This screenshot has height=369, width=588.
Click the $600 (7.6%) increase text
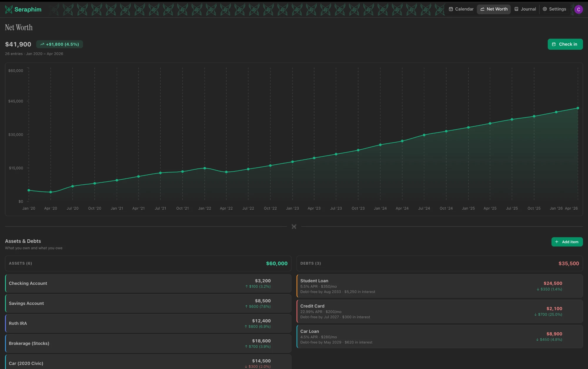pos(258,307)
